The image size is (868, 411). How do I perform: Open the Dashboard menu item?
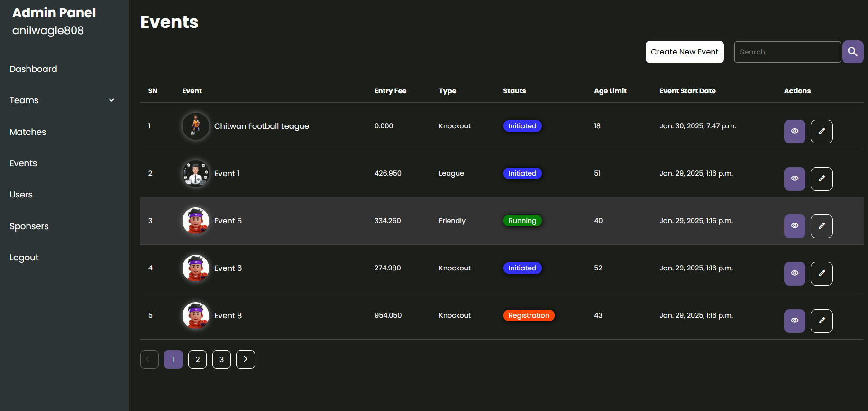[33, 69]
